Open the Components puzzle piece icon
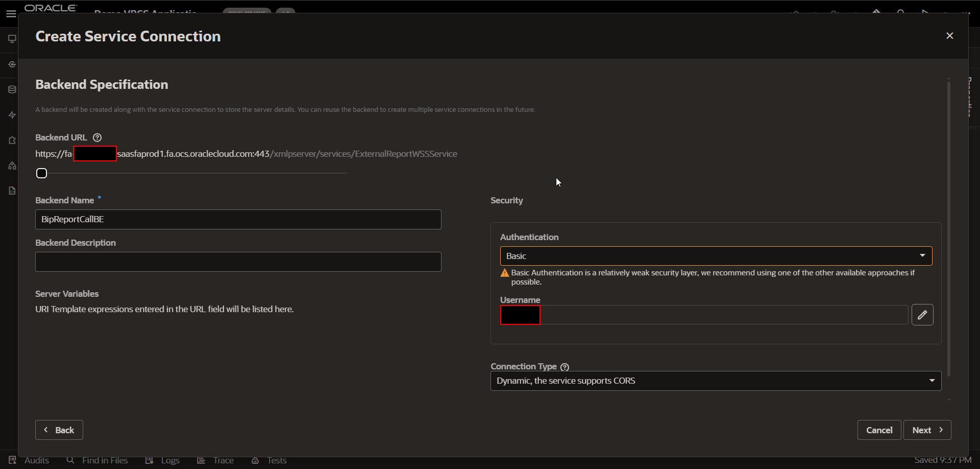This screenshot has width=980, height=469. [12, 140]
